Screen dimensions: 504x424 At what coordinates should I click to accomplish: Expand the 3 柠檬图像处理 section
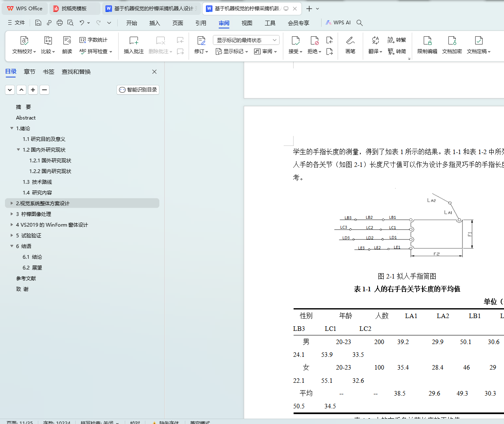click(x=12, y=214)
